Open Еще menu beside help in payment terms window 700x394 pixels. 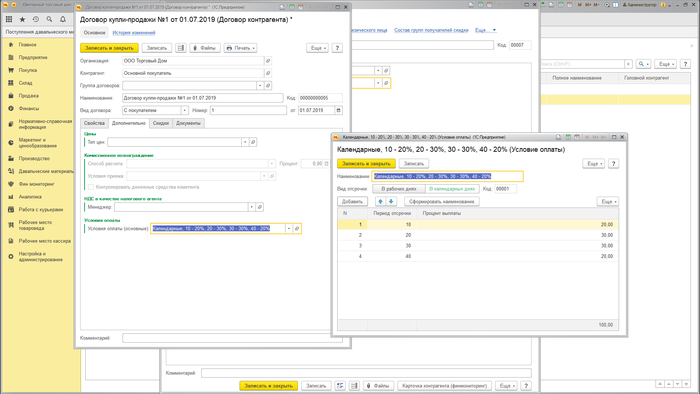coord(594,164)
